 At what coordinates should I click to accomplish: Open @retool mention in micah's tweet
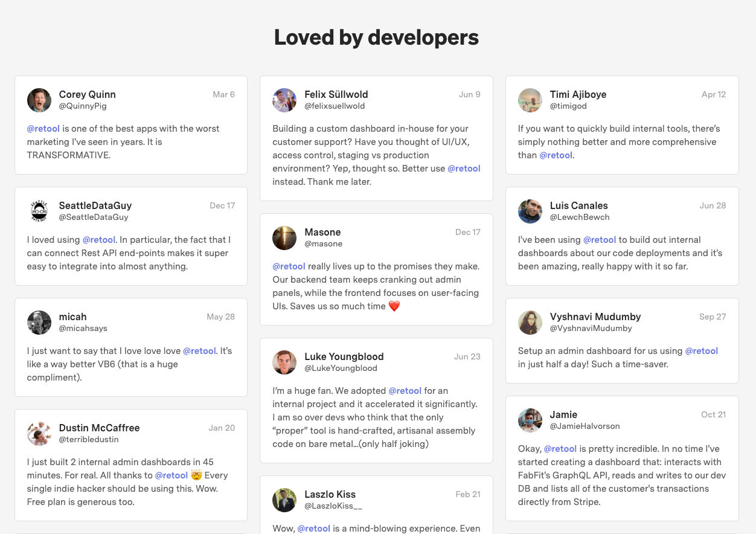[199, 351]
